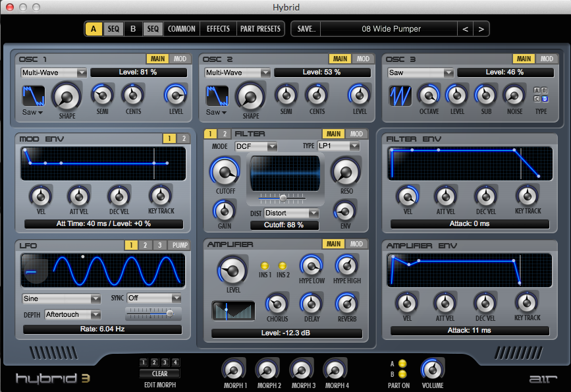Viewport: 571px width, 392px height.
Task: Open LFO SYNC Off dropdown
Action: coord(154,298)
